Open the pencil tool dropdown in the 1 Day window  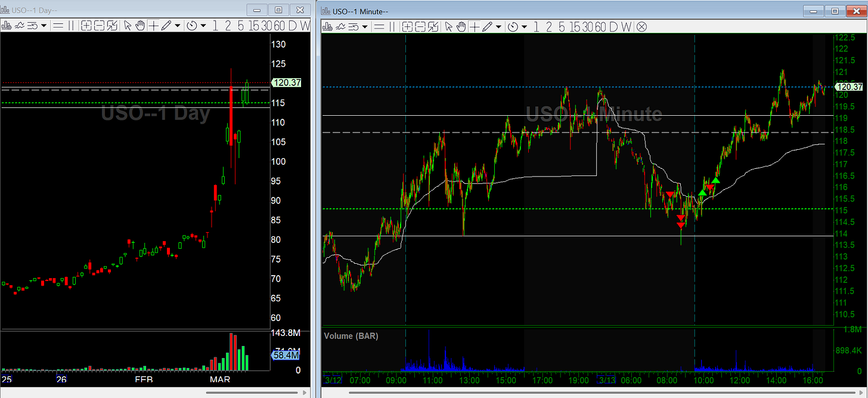pyautogui.click(x=178, y=26)
